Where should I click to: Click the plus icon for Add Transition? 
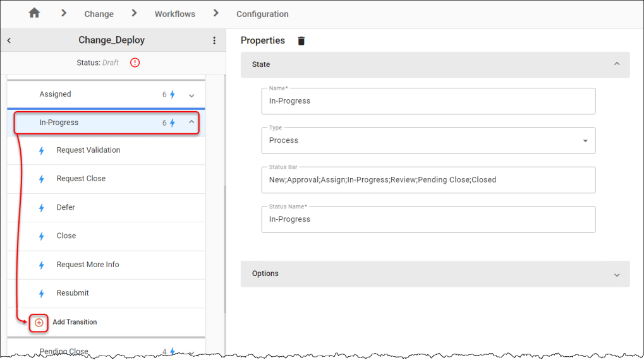pos(39,323)
